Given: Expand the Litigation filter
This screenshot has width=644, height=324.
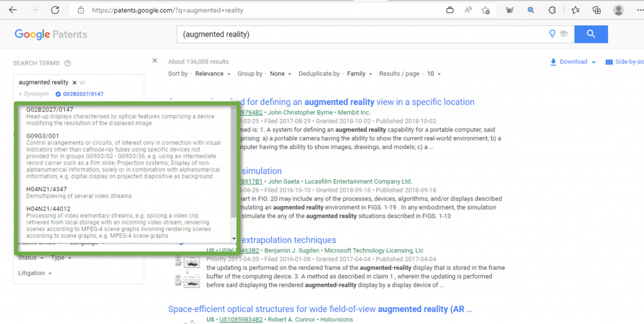Looking at the screenshot, I should pos(35,273).
